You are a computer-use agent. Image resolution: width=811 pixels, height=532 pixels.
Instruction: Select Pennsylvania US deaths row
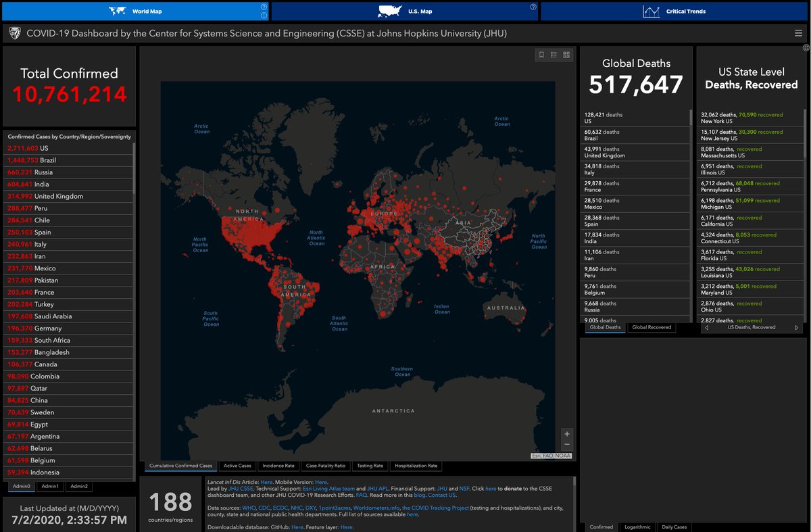(x=751, y=187)
